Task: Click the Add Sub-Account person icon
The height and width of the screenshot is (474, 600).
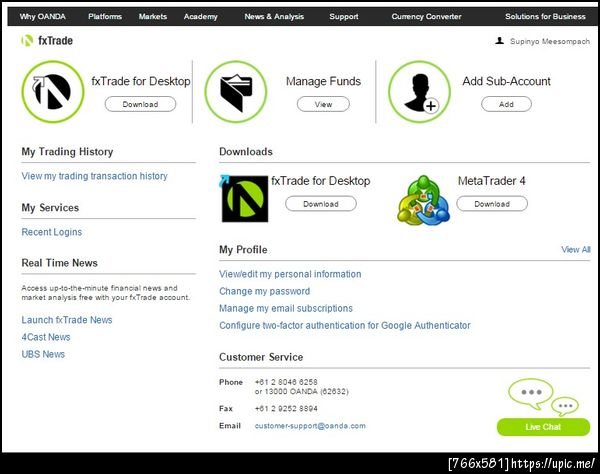Action: click(x=419, y=92)
